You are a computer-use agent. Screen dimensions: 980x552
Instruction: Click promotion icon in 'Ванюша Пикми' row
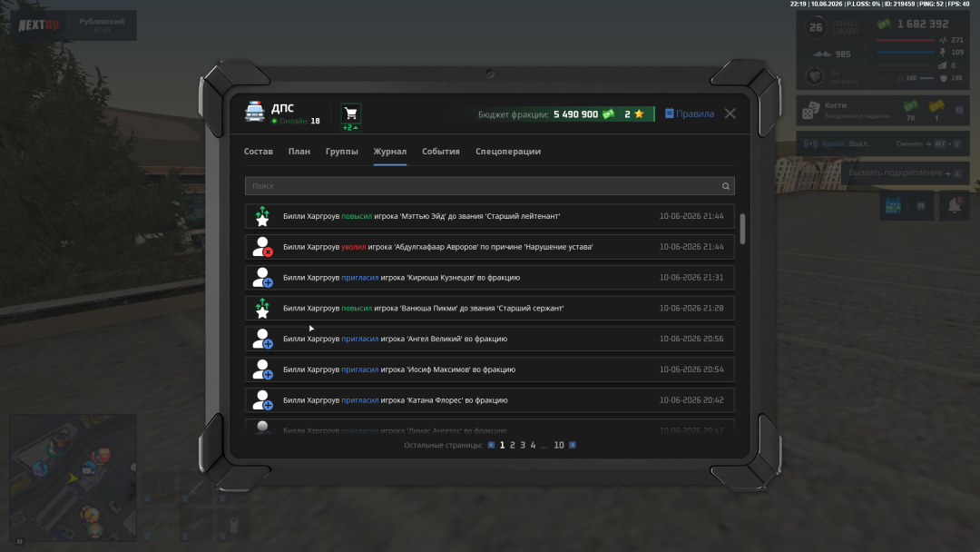[x=262, y=308]
